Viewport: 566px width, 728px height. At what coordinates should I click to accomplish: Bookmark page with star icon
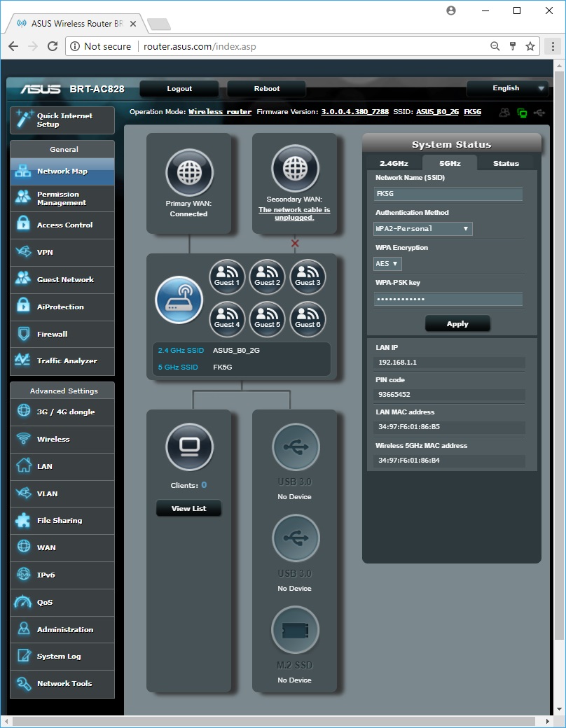(530, 46)
